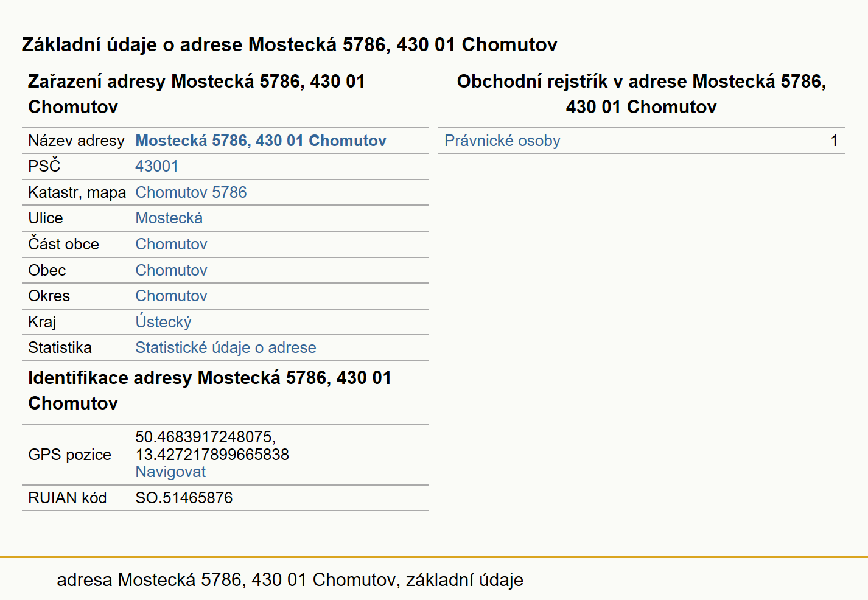
Task: Select the Navigovat link under GPS coordinates
Action: 170,472
